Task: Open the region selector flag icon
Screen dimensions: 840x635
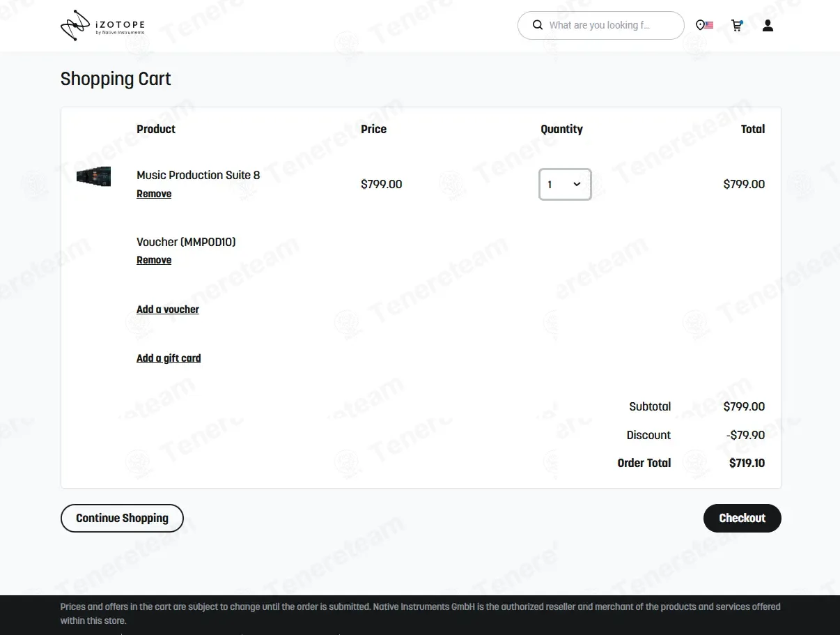Action: pos(704,25)
